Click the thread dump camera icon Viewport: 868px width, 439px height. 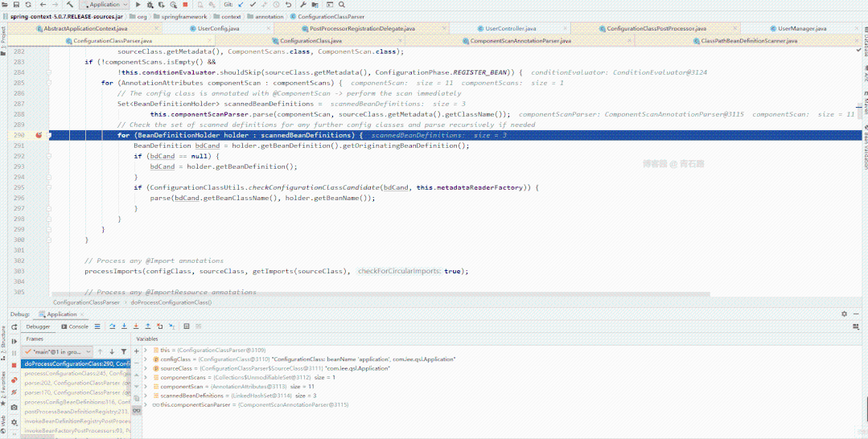14,407
